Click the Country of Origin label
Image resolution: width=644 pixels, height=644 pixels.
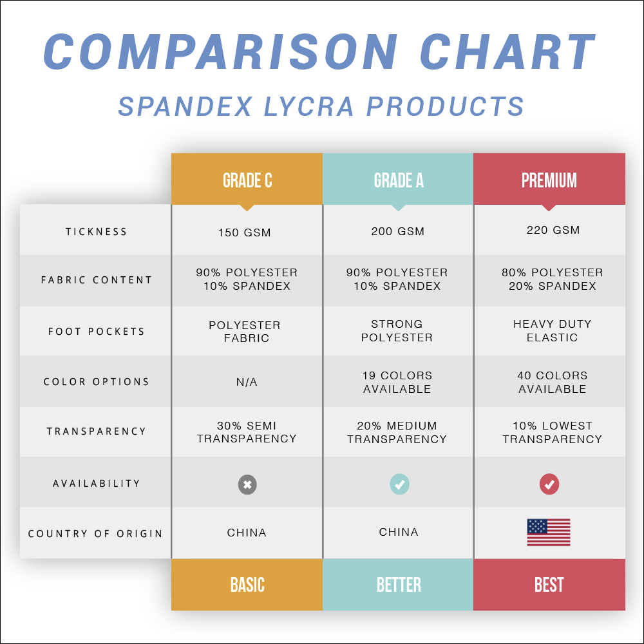(96, 534)
